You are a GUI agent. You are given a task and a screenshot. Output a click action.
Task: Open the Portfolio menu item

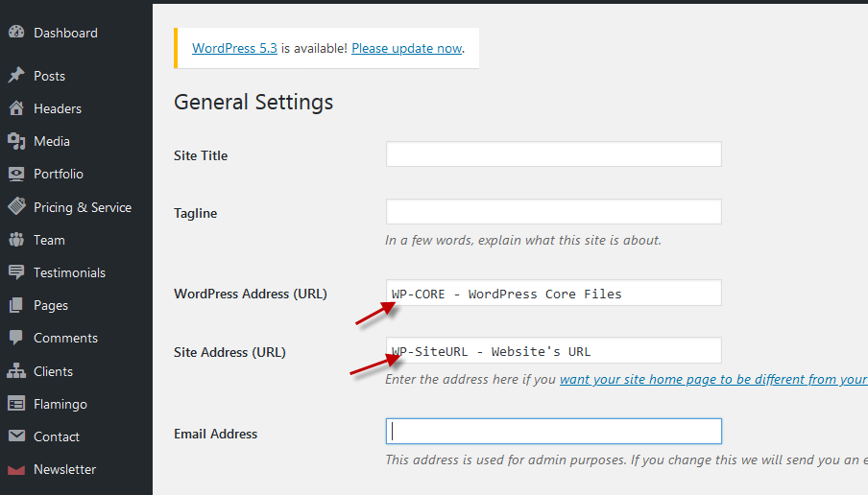click(59, 174)
